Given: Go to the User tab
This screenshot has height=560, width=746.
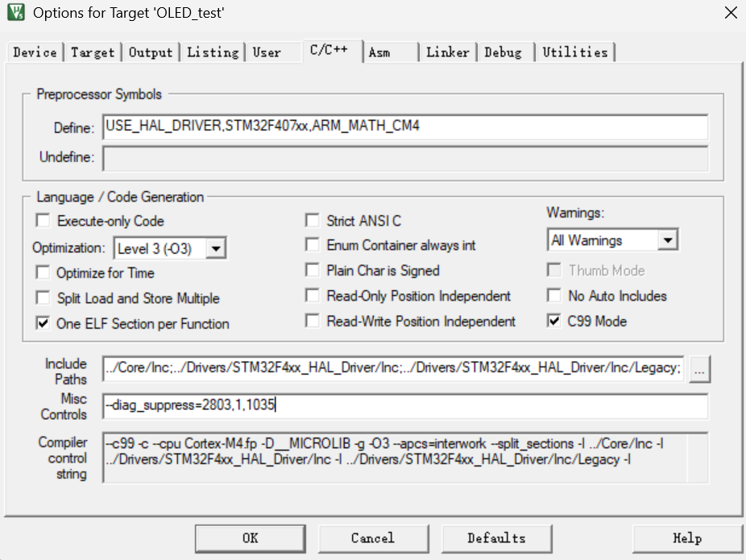Looking at the screenshot, I should click(x=267, y=52).
